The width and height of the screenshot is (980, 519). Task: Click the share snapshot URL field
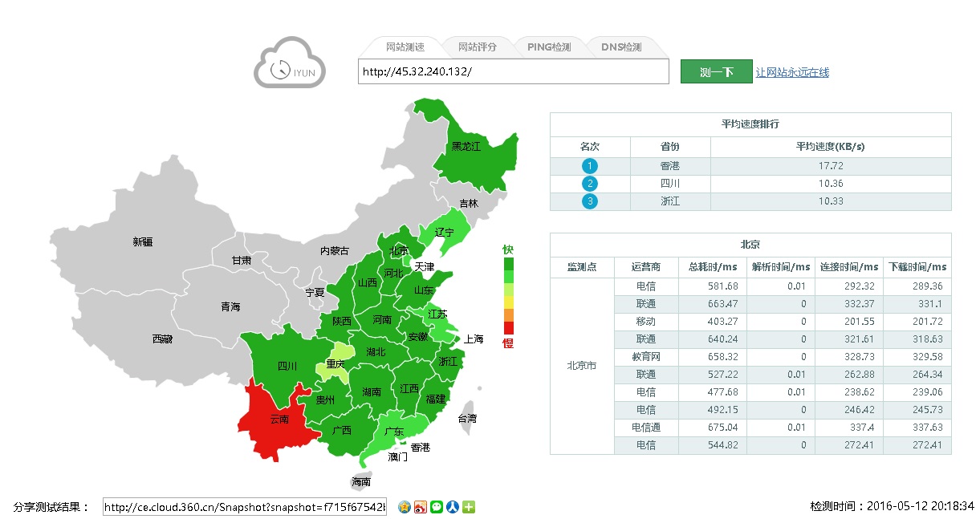[x=245, y=507]
